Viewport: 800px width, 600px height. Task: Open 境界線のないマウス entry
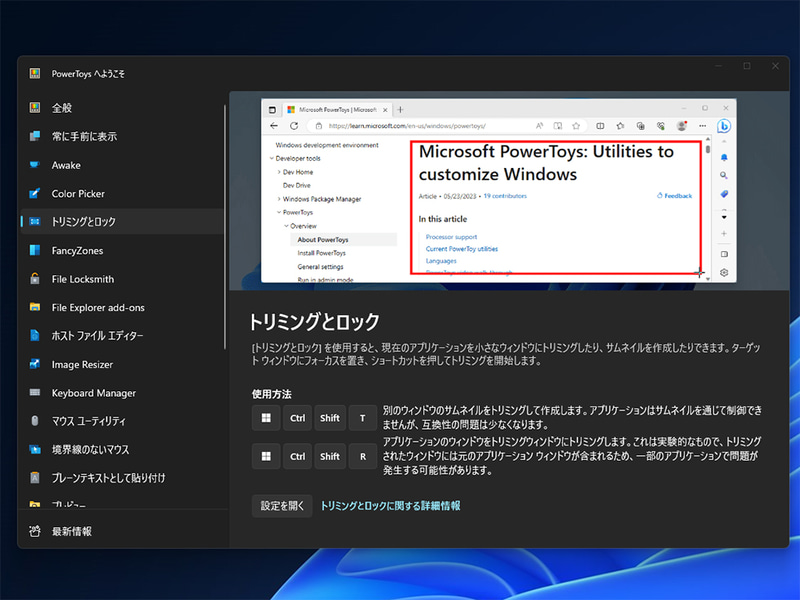(122, 449)
